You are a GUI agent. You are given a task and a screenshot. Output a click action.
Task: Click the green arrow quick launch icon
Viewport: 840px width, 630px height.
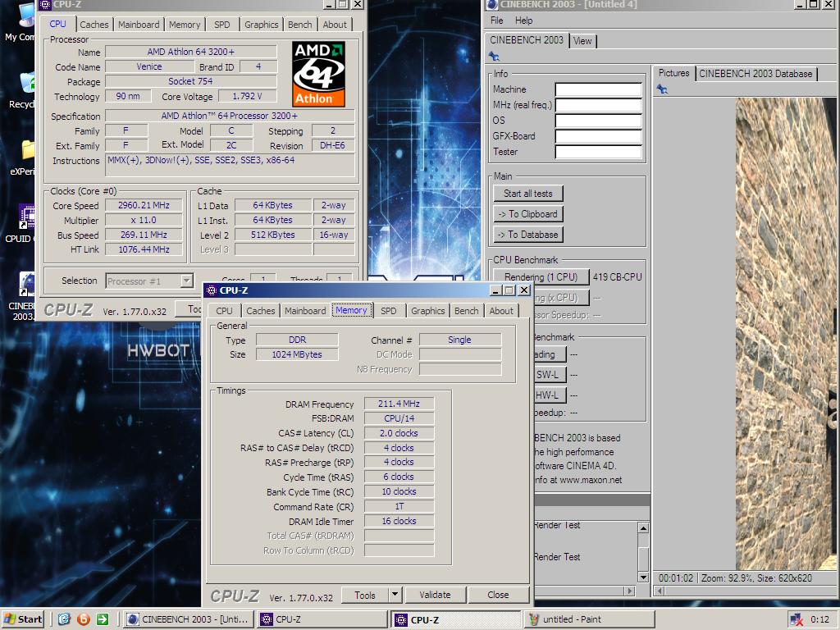click(x=103, y=619)
